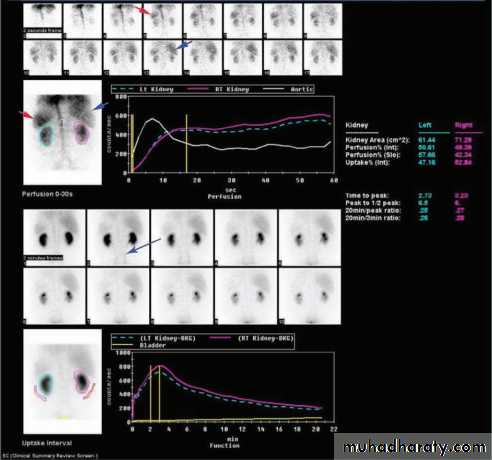Click the Right column header in the kidney table
Image resolution: width=492 pixels, height=460 pixels.
(x=464, y=125)
